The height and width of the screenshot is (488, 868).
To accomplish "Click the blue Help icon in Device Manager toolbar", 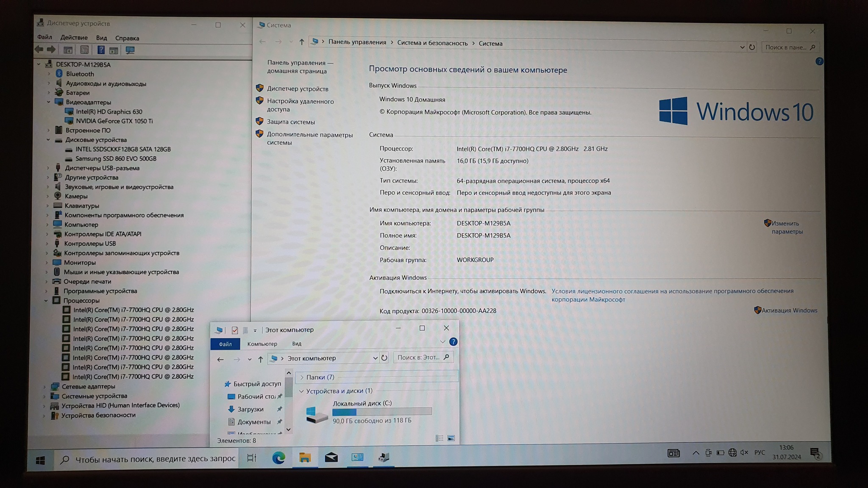I will click(x=101, y=50).
